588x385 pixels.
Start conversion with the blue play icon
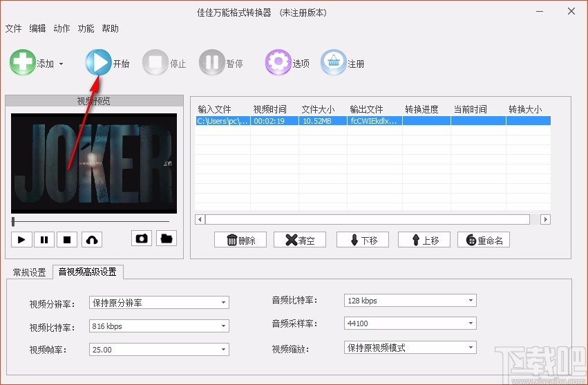click(99, 62)
